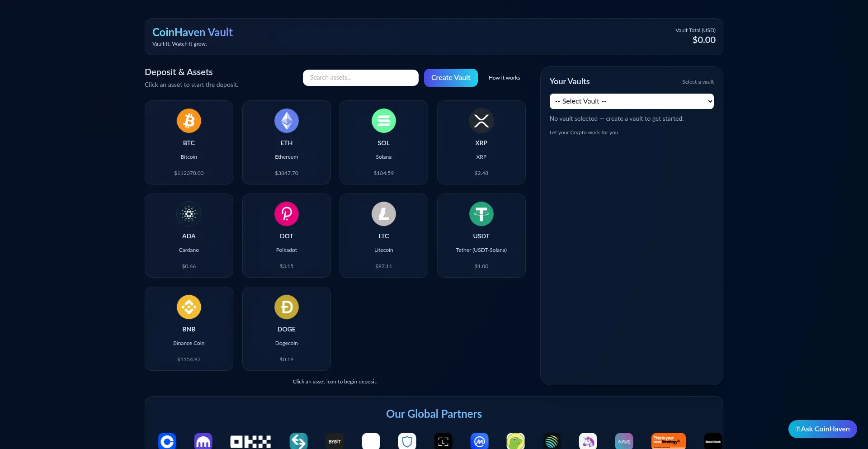
Task: Select the Ethereum ETH coin icon
Action: point(287,121)
